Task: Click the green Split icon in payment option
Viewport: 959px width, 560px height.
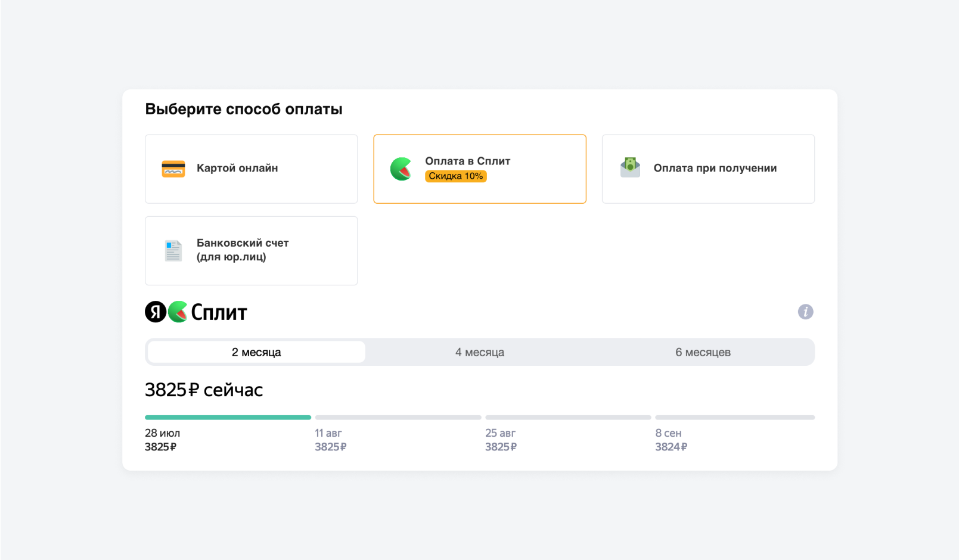Action: [401, 169]
